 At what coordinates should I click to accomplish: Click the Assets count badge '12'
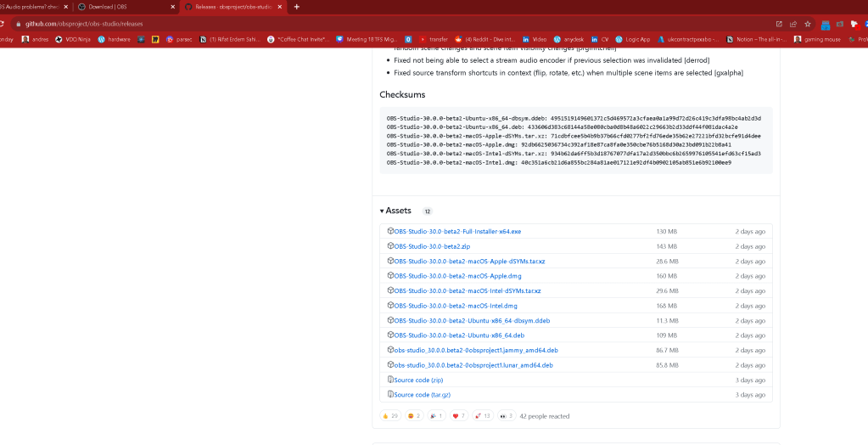click(x=427, y=211)
